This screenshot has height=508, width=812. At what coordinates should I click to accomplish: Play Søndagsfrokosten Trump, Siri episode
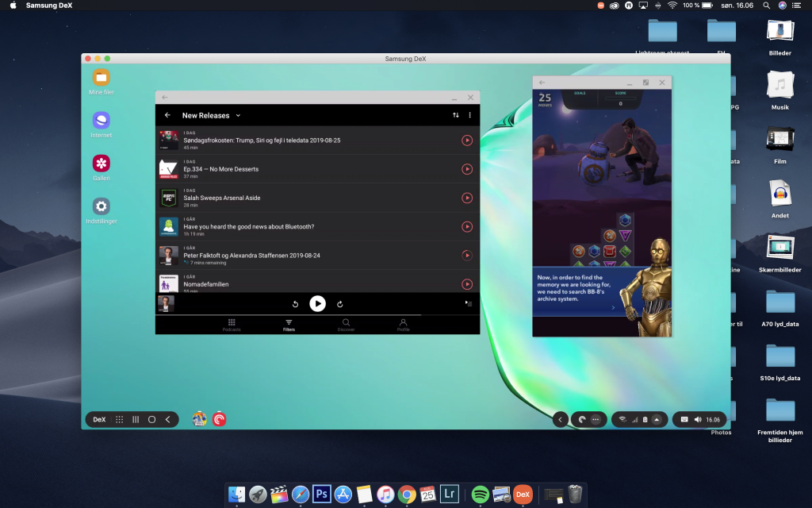[467, 140]
